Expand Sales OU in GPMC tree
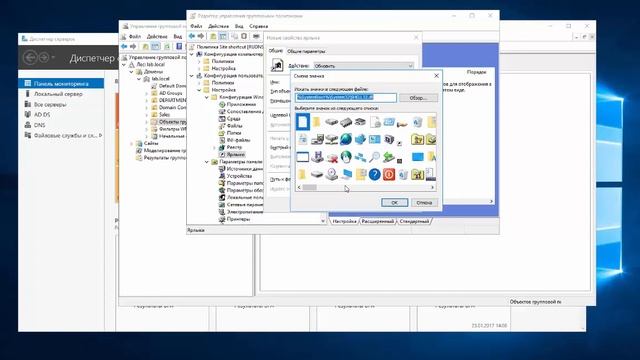Image resolution: width=640 pixels, height=360 pixels. coord(147,115)
